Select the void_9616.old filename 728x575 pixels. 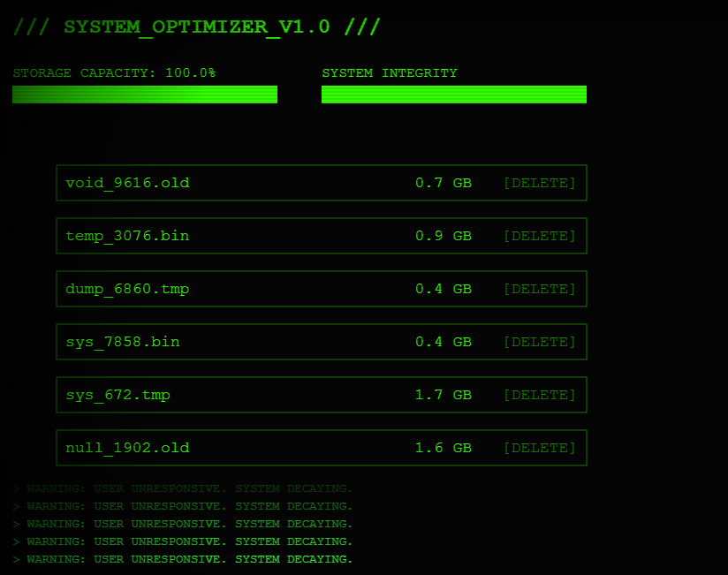128,183
